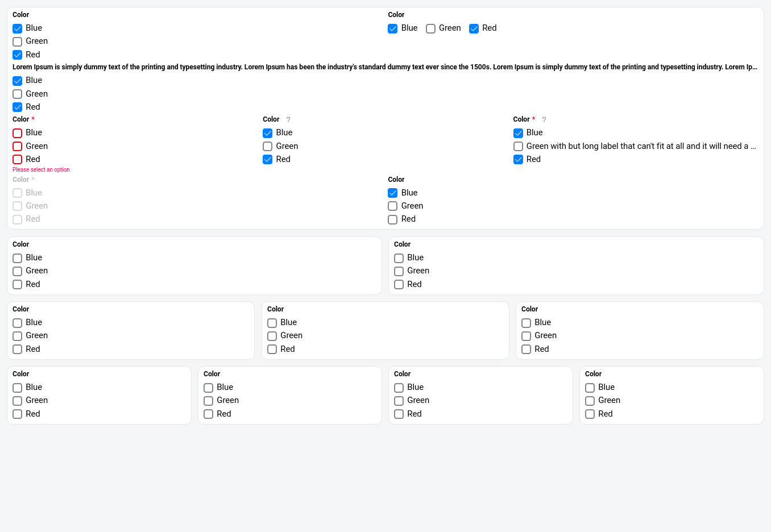Check Green in the help-icon group without asterisk
Image resolution: width=771 pixels, height=532 pixels.
[268, 147]
